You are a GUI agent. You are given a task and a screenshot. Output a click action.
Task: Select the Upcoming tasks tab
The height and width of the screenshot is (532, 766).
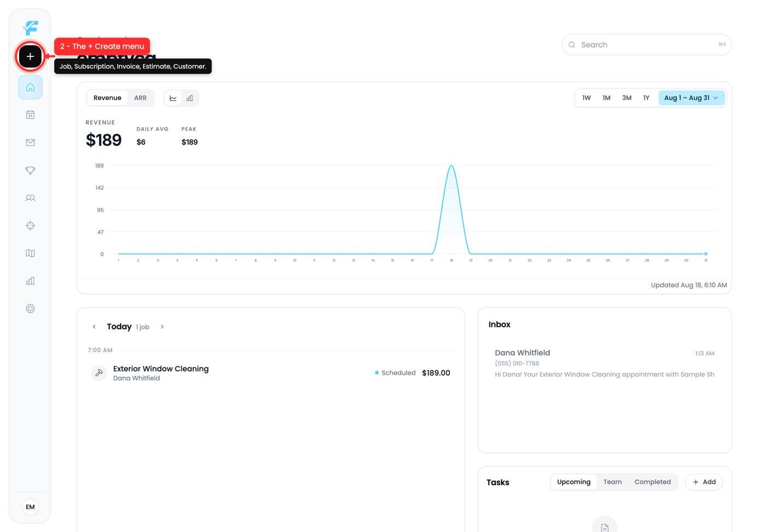[x=573, y=482]
